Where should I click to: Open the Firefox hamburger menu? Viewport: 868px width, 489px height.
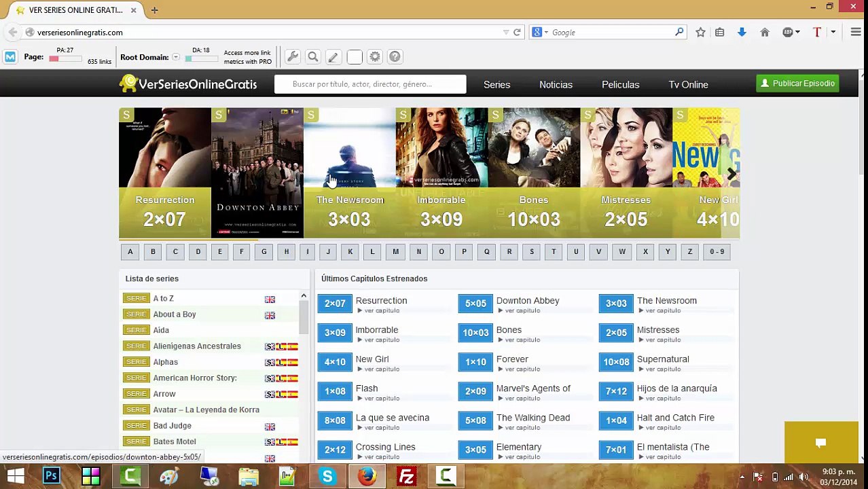pyautogui.click(x=855, y=32)
